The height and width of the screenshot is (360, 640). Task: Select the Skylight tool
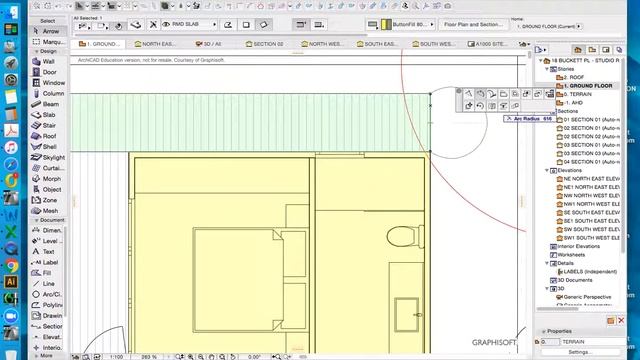tap(48, 157)
